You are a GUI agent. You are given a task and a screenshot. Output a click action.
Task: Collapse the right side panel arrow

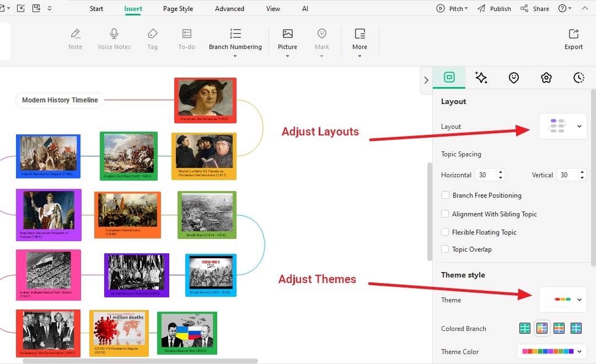(426, 80)
